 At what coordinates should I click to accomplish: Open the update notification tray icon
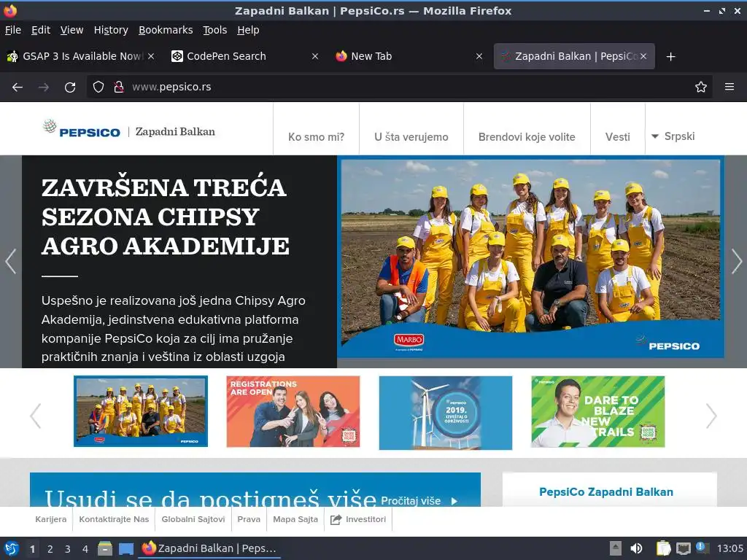[x=702, y=548]
